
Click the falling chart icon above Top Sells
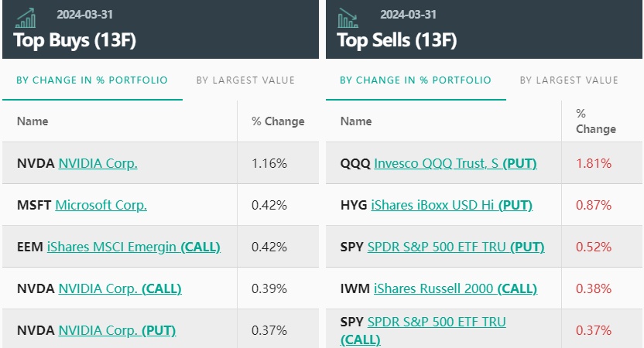pos(348,17)
